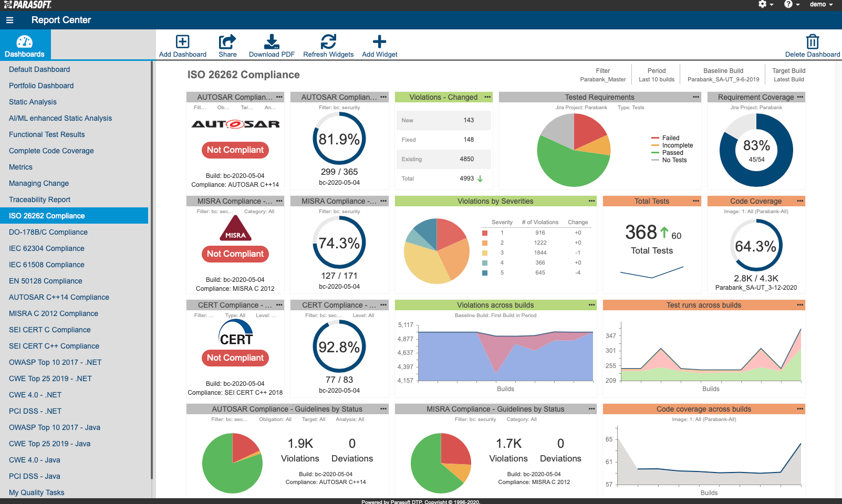Click the CERT logo

235,333
